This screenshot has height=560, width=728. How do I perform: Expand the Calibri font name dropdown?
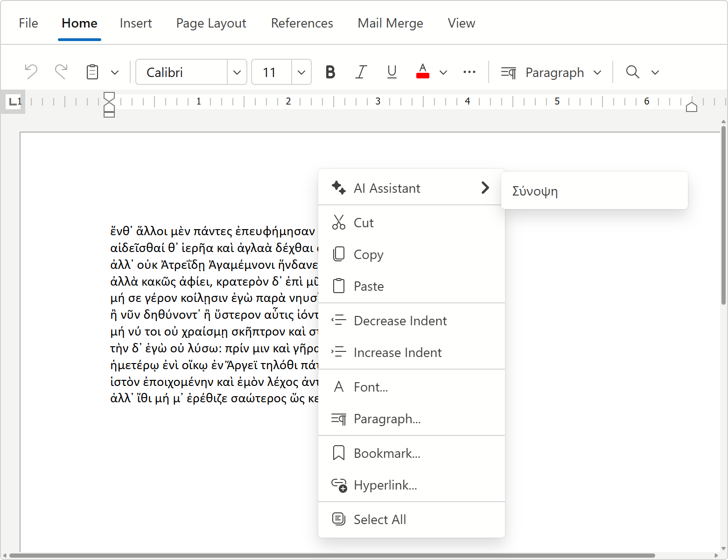click(x=237, y=72)
